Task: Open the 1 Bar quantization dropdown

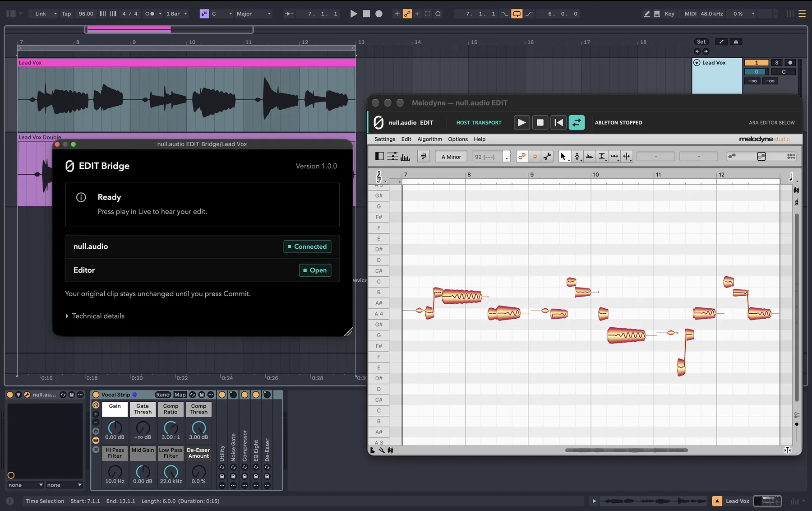Action: (176, 14)
